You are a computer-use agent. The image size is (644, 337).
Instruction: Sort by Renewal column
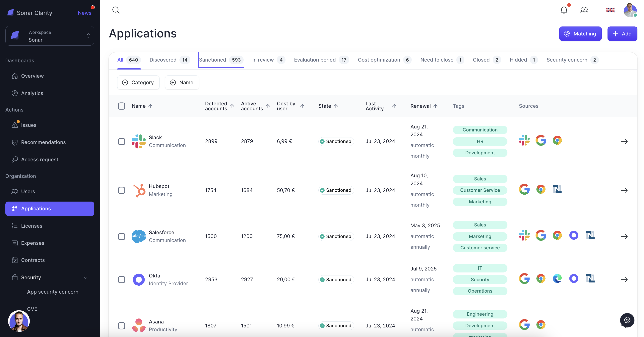click(x=435, y=106)
